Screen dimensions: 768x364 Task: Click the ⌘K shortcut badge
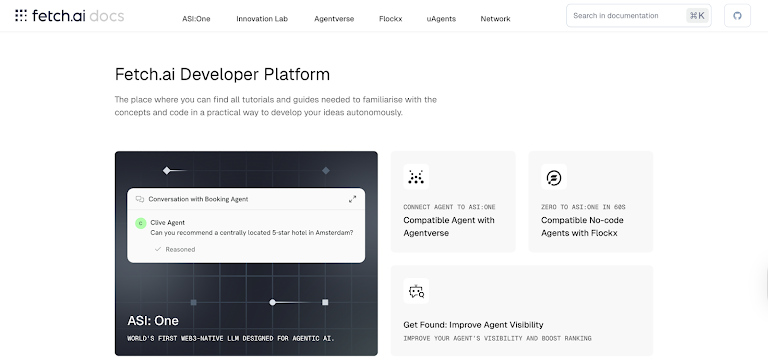697,16
